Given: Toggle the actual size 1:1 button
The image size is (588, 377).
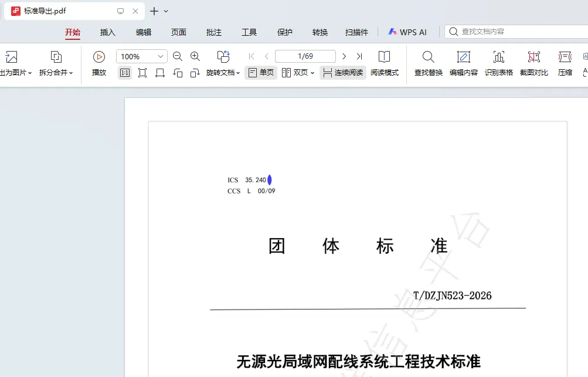Looking at the screenshot, I should 125,73.
